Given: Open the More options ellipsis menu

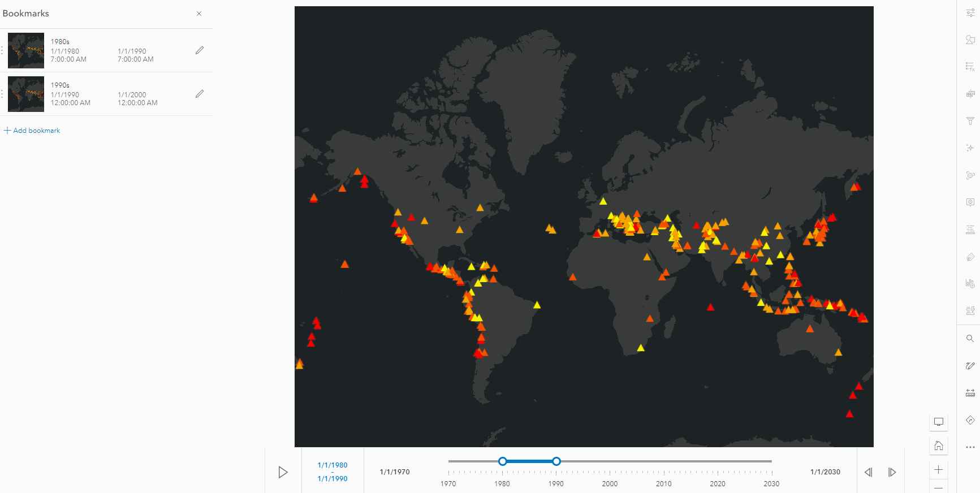Looking at the screenshot, I should [x=970, y=447].
